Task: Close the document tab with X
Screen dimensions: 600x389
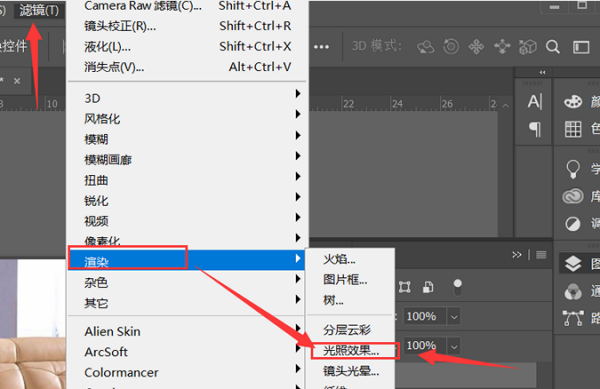Action: coord(17,81)
